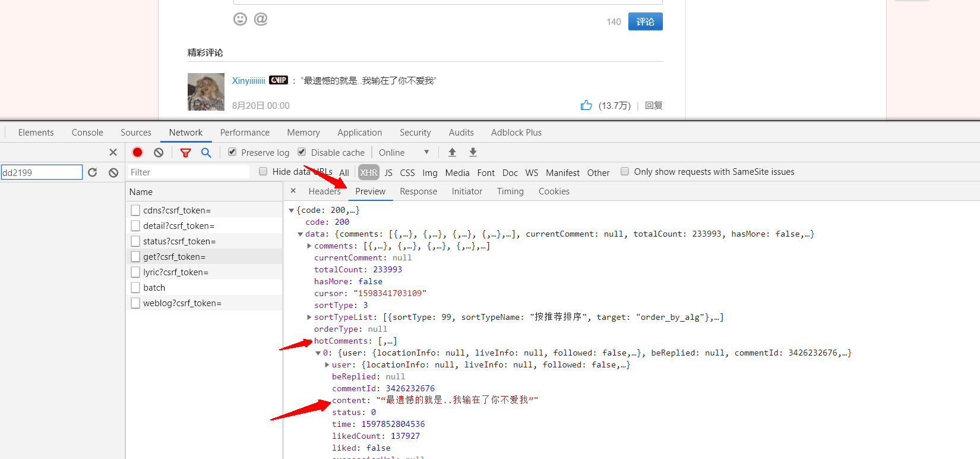Switch to the Sources tab
980x459 pixels.
[x=136, y=132]
